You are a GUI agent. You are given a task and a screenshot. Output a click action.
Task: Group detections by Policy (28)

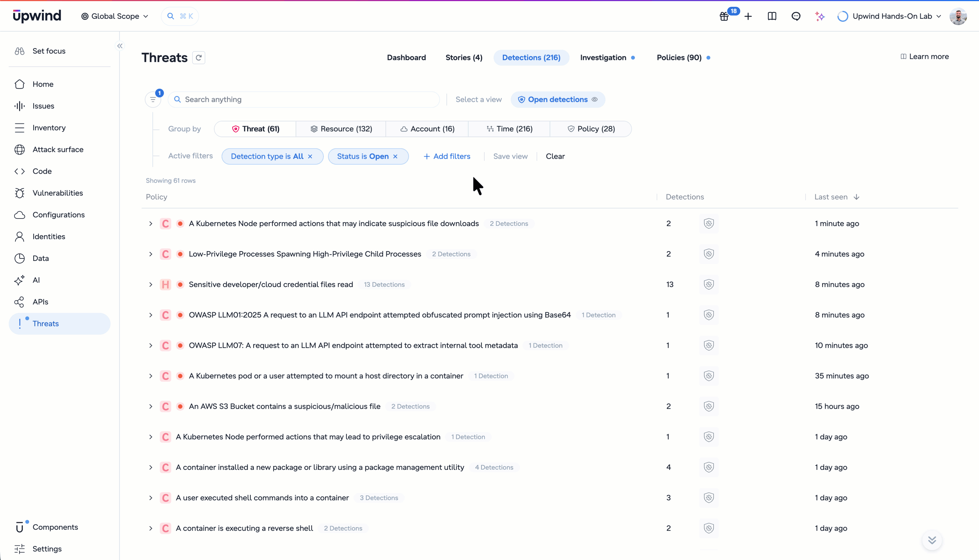click(x=591, y=129)
